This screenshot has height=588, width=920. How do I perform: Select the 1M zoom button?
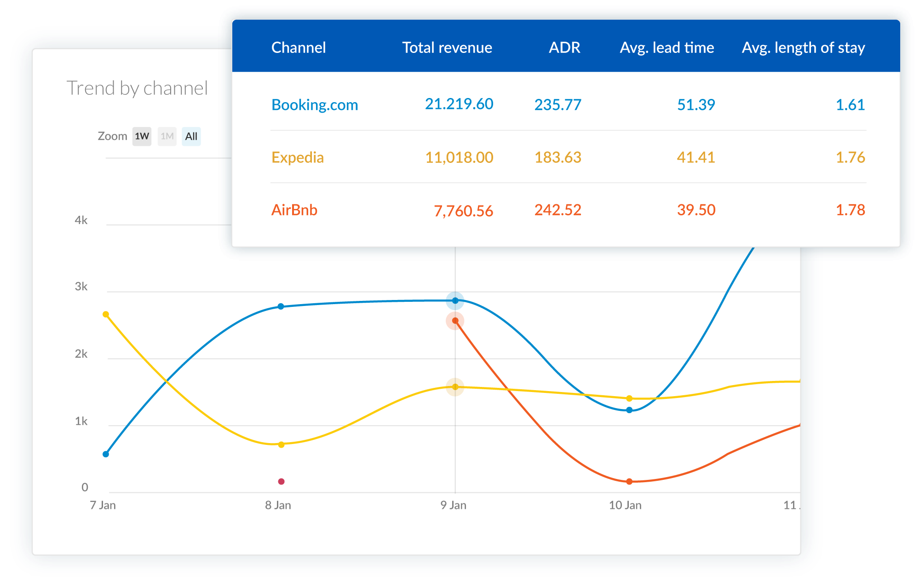coord(167,136)
